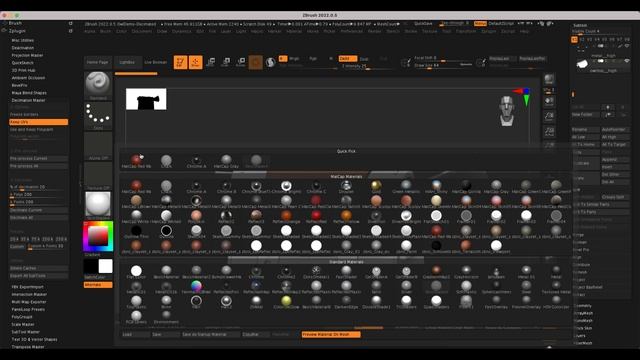Click the head camera view thumbnail
640x360 pixels.
pos(507,111)
